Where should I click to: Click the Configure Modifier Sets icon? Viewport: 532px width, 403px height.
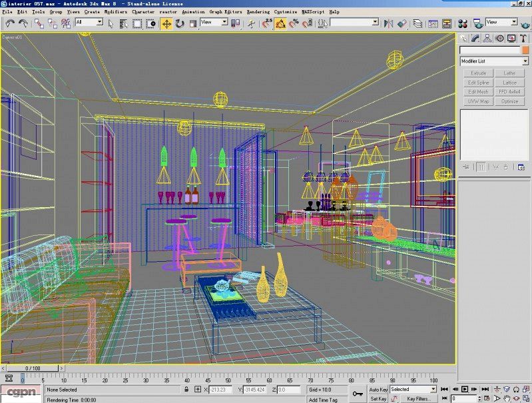pyautogui.click(x=521, y=167)
